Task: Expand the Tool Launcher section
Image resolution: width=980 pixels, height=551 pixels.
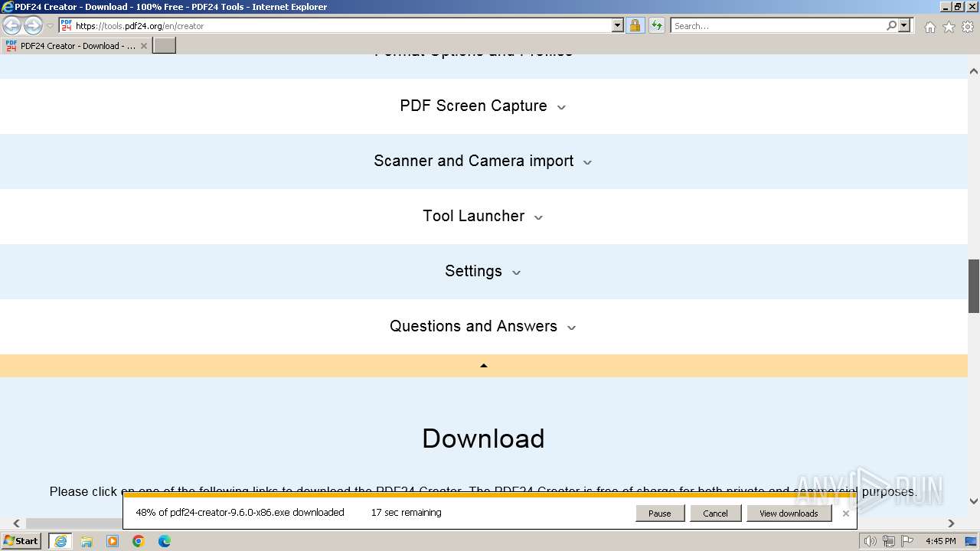Action: click(483, 217)
